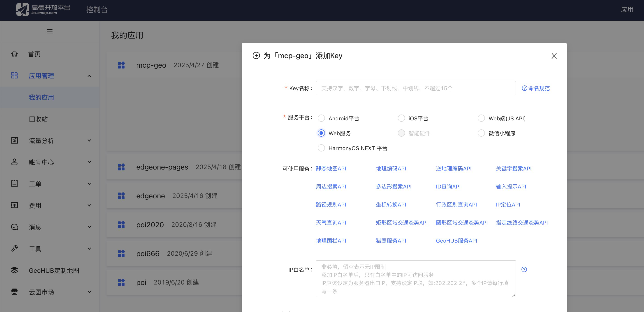Screen dimensions: 644x312
Task: Click the mcp-geo app grid icon
Action: pos(121,65)
